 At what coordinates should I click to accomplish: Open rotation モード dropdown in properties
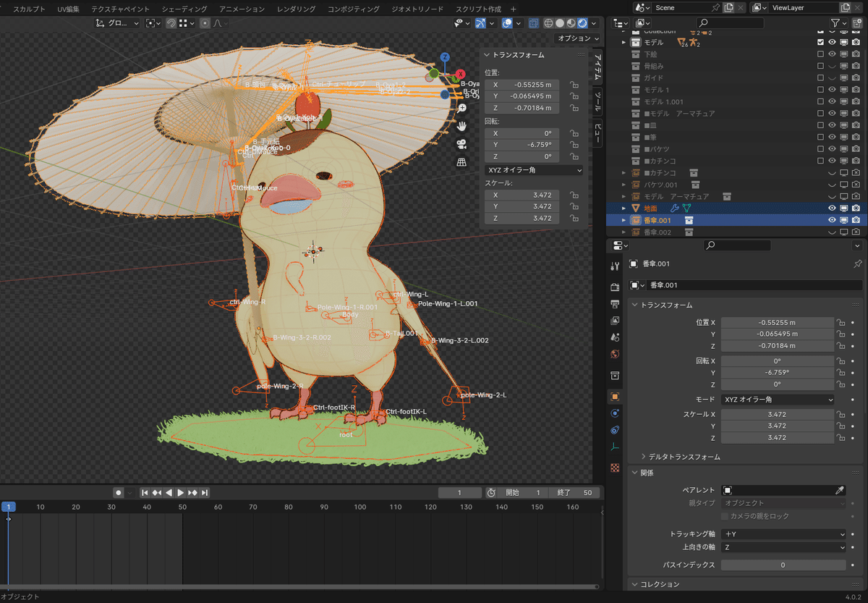point(777,400)
